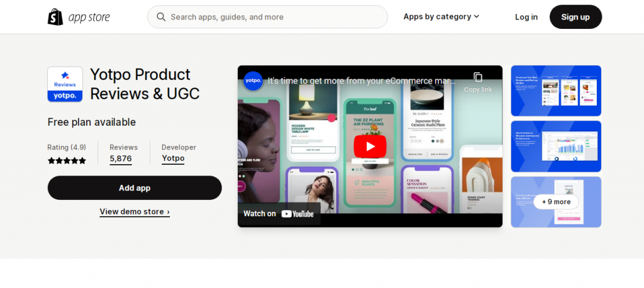Open View demo store link
Screen dimensions: 644x288
135,211
